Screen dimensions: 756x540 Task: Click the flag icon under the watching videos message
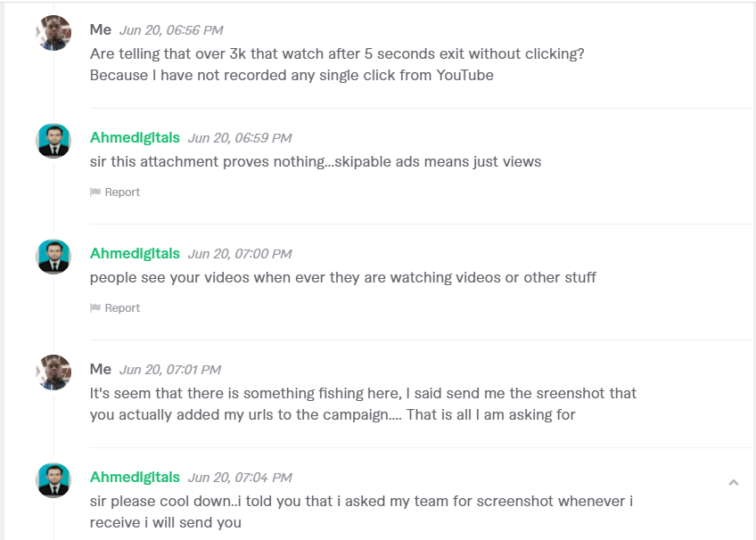95,307
